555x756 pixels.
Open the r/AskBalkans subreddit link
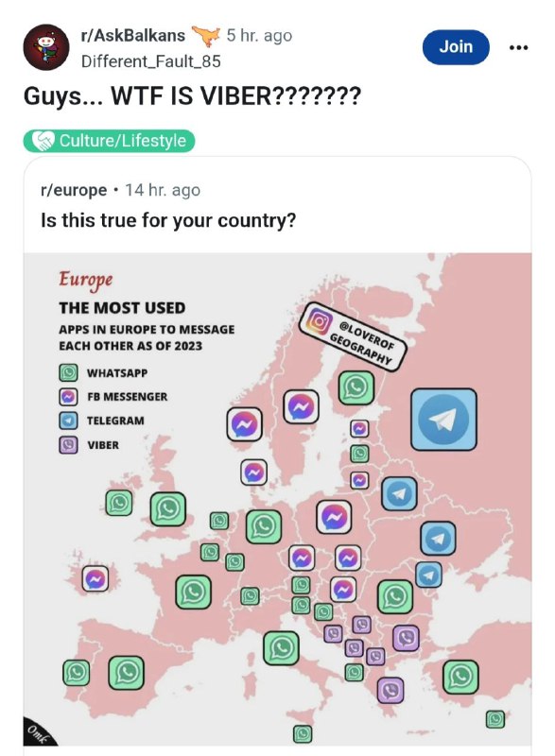(x=133, y=36)
